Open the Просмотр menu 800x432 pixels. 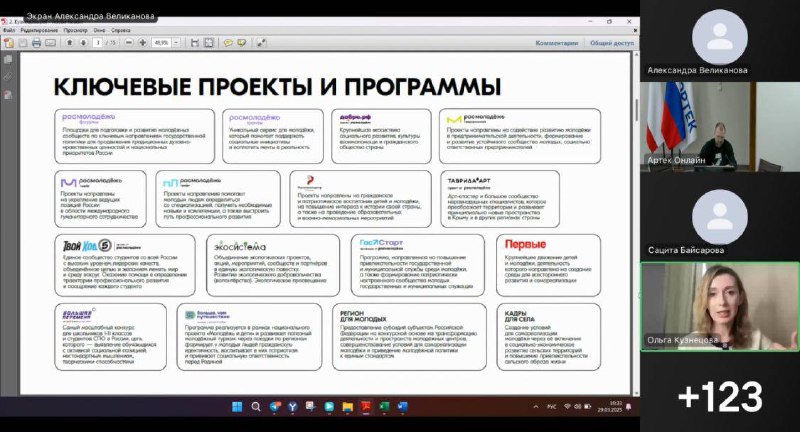(x=76, y=31)
